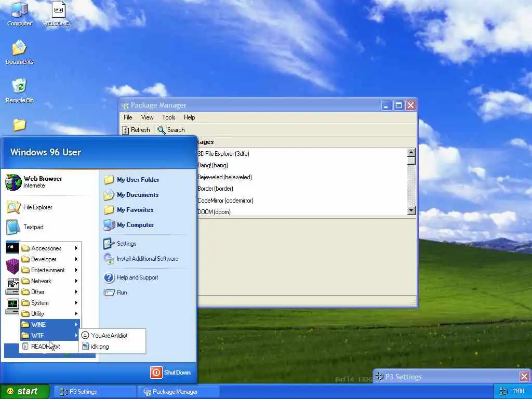The image size is (532, 399).
Task: Click the unlabeled yellow folder on desktop
Action: 19,125
